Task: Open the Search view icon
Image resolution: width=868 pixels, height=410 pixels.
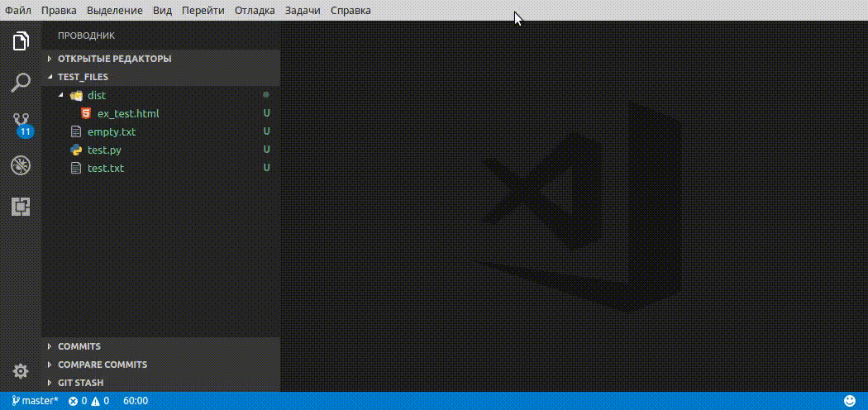Action: click(x=21, y=83)
